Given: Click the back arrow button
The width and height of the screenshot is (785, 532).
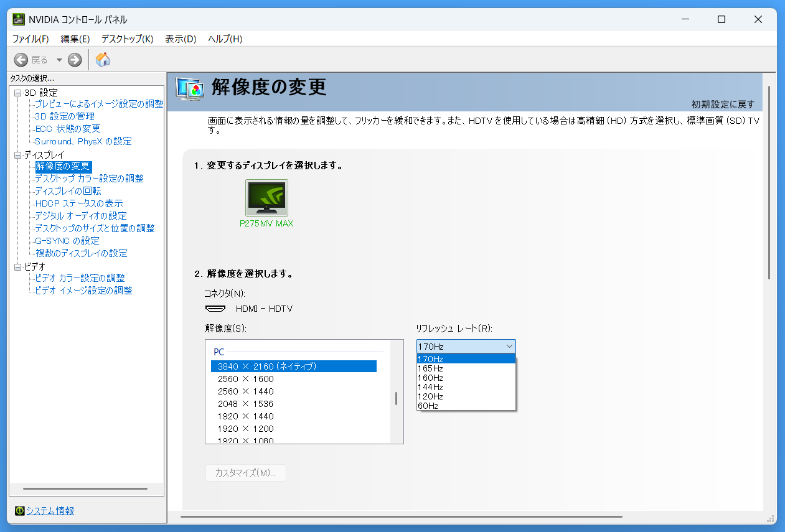Looking at the screenshot, I should pos(21,60).
